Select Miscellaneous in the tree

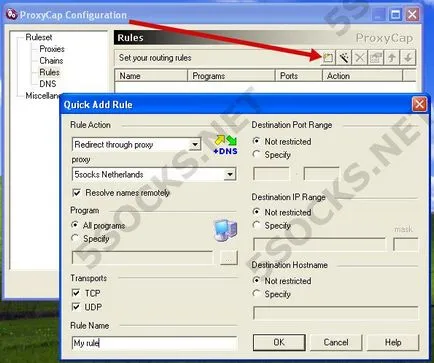tap(43, 96)
